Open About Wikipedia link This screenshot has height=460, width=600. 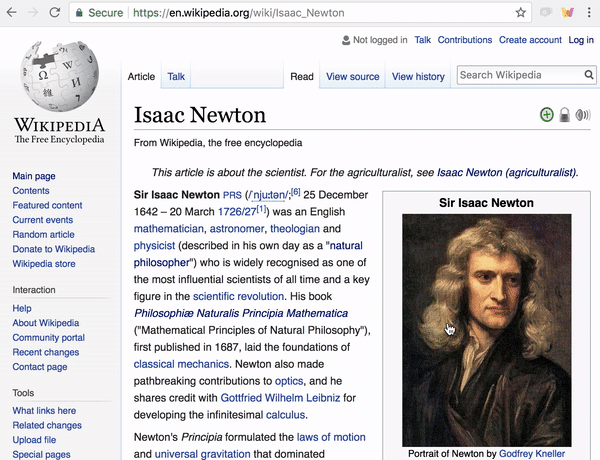(46, 323)
